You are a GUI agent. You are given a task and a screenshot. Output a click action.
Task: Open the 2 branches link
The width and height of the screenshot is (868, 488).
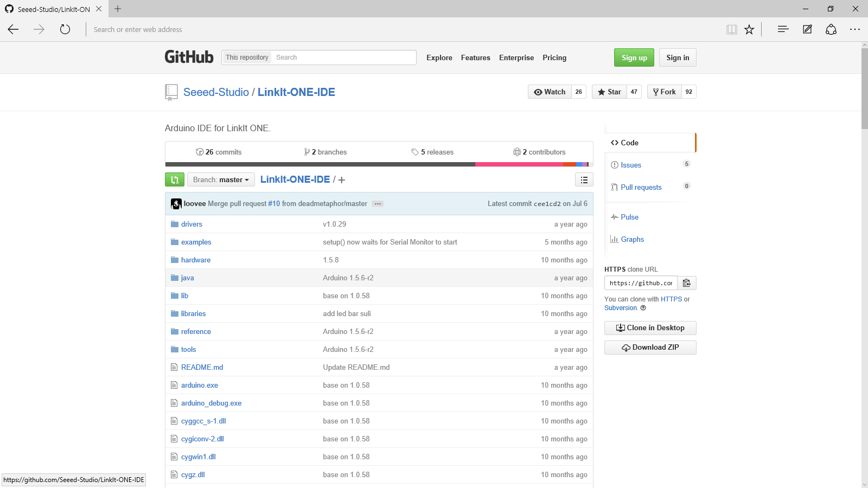[x=325, y=152]
